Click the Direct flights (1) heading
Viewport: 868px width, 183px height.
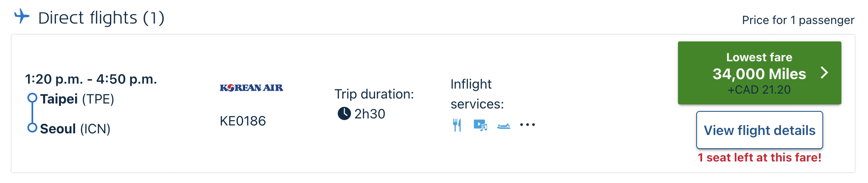click(x=101, y=18)
